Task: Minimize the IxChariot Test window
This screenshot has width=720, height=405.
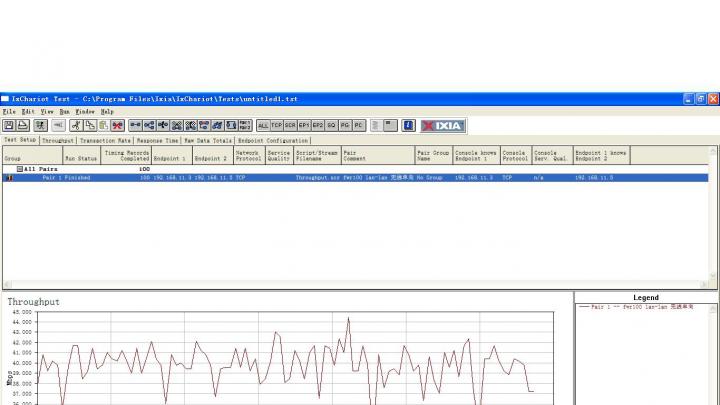Action: coord(688,99)
